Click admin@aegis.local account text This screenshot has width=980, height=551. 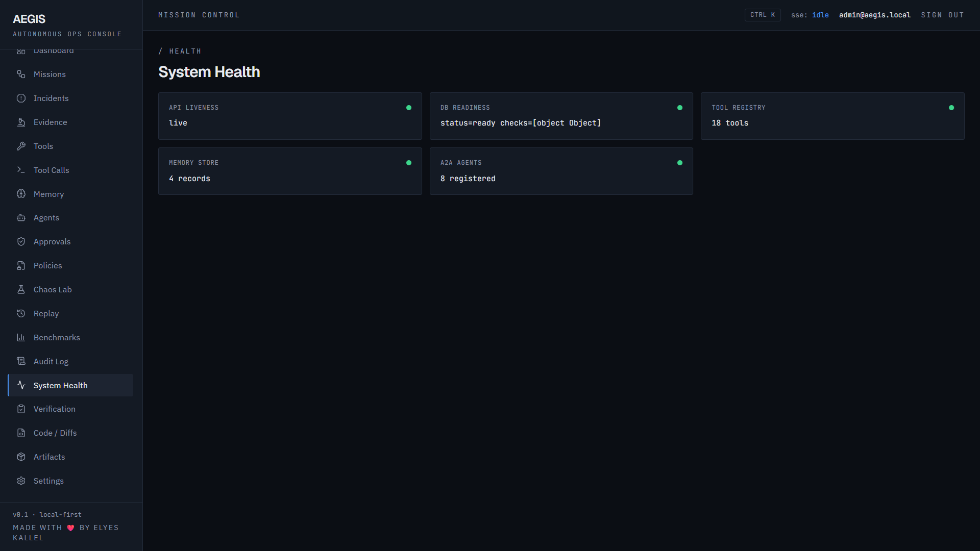(875, 15)
